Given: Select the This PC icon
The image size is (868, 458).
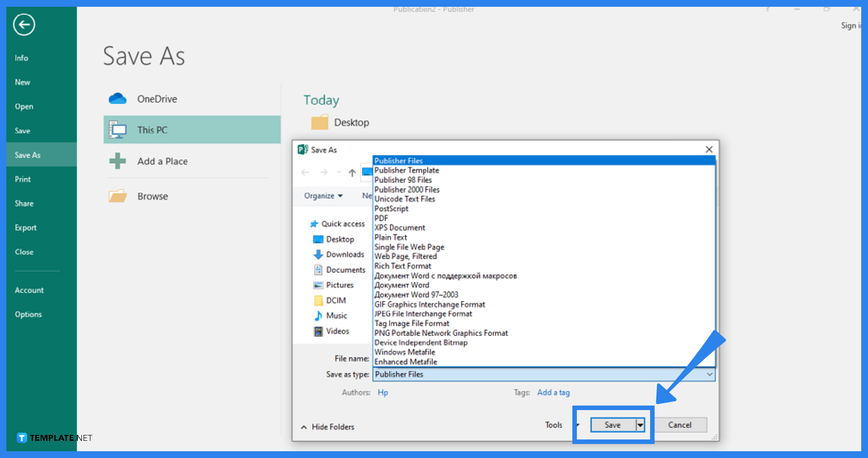Looking at the screenshot, I should click(118, 130).
